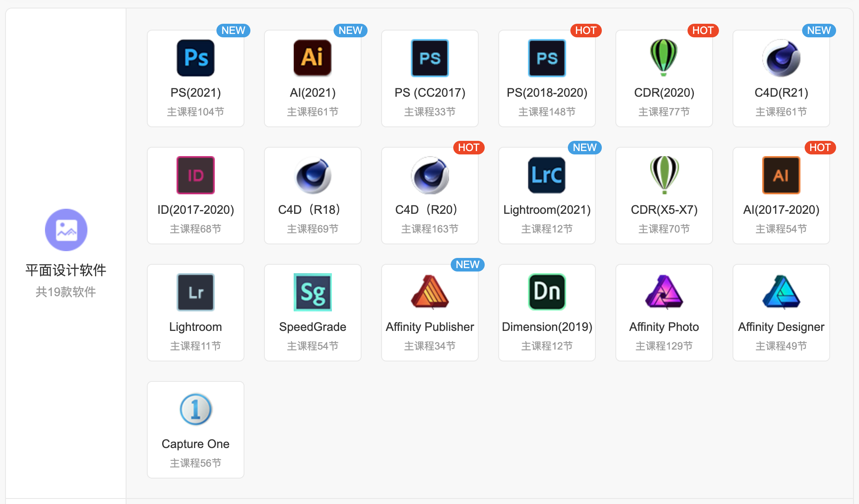Open the Lightroom Lr icon
The height and width of the screenshot is (504, 859).
pyautogui.click(x=196, y=292)
